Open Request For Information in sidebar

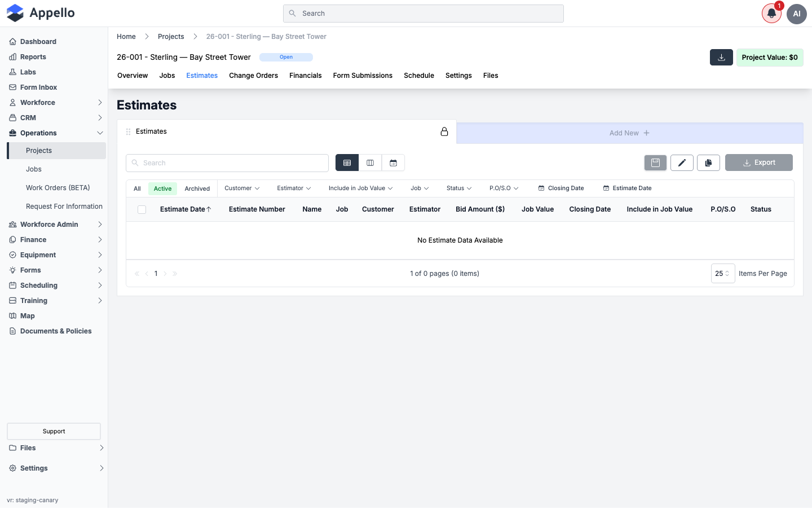(64, 207)
